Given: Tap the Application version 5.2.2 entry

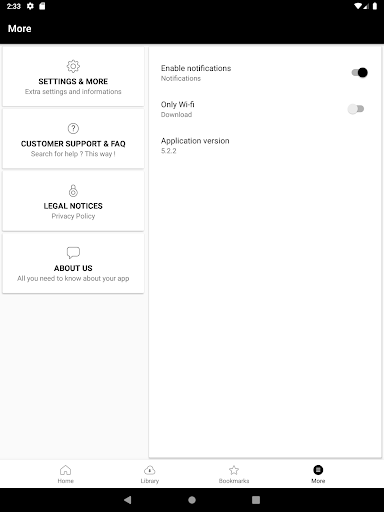Looking at the screenshot, I should [265, 145].
